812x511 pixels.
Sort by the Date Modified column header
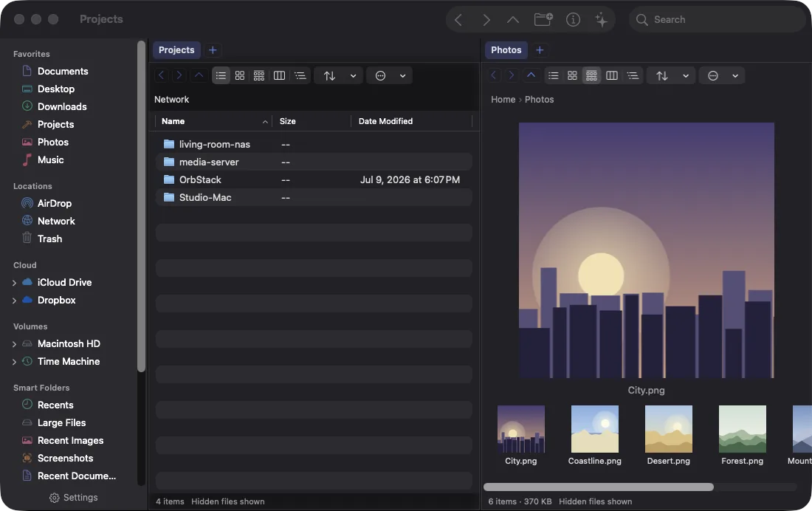(412, 121)
